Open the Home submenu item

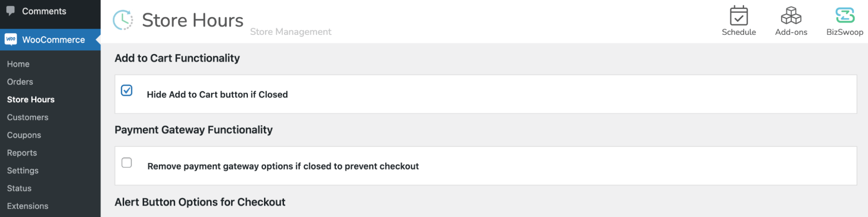[18, 64]
